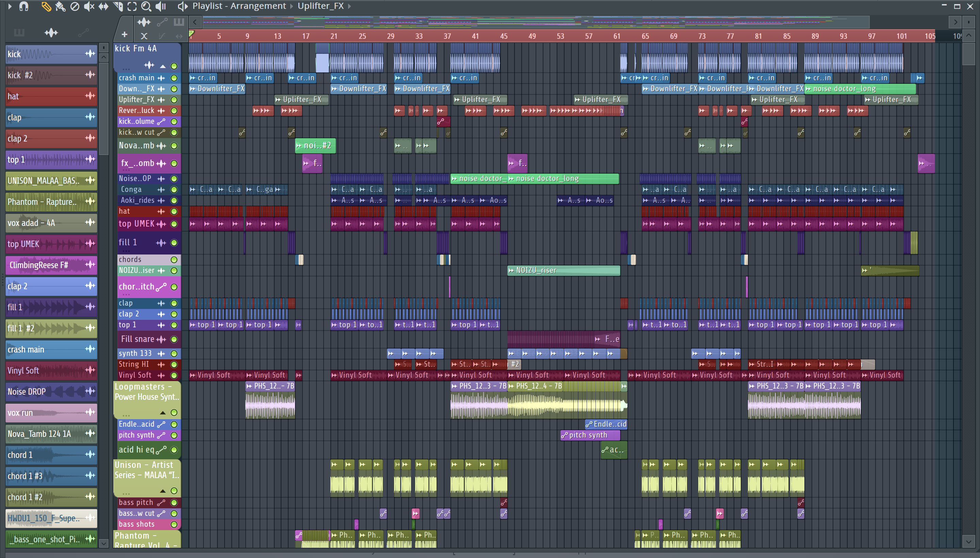Collapse the kick Fm 4A track group

tap(163, 66)
